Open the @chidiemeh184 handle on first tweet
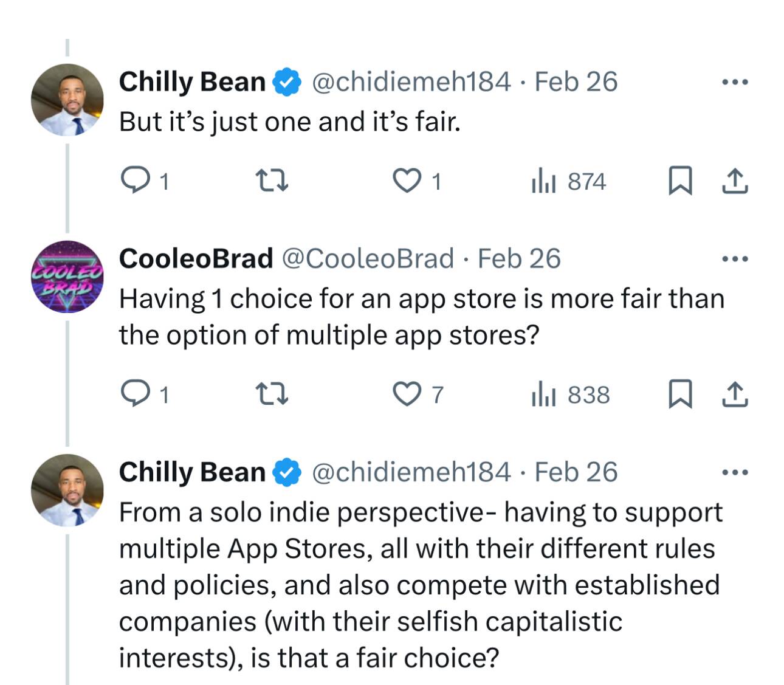Screen dimensions: 784x685 coord(411,81)
